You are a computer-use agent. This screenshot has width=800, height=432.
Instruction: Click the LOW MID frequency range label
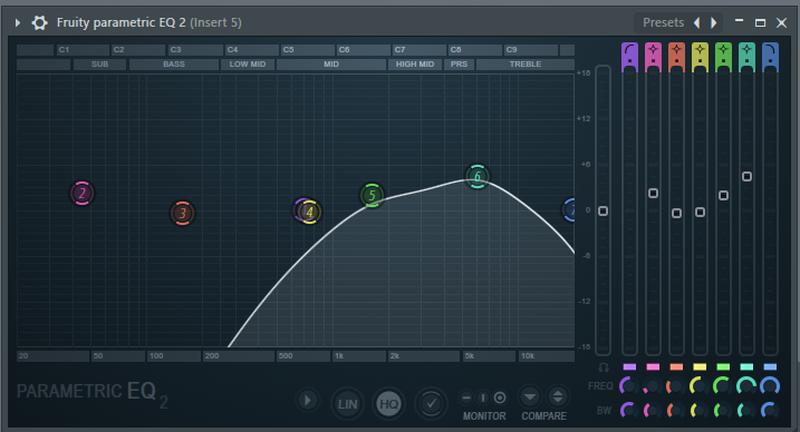pos(247,64)
